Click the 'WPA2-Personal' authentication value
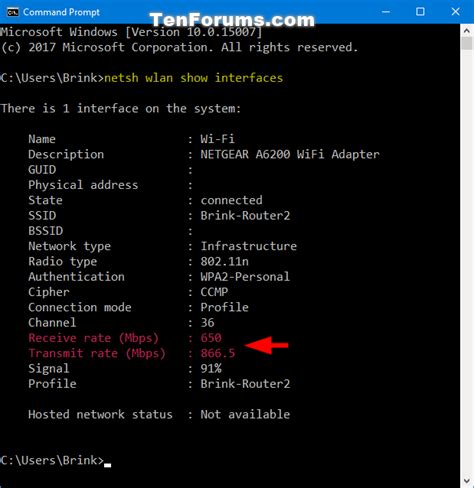 [x=245, y=277]
